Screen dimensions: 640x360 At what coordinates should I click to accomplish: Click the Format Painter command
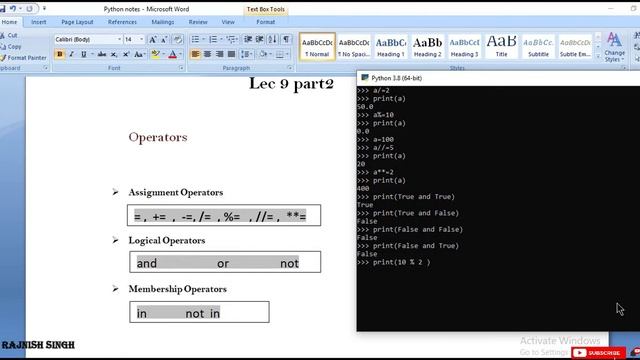click(x=23, y=58)
